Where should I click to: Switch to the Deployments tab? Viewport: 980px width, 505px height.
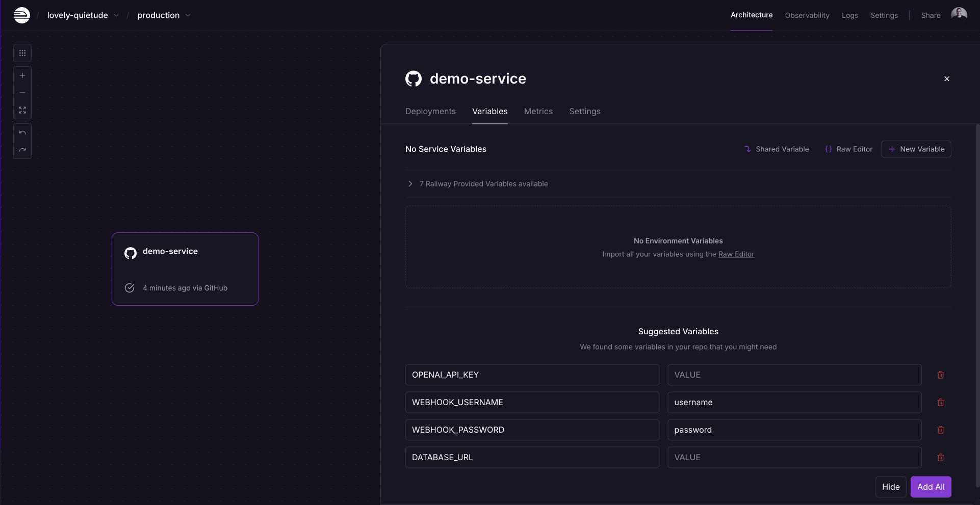[430, 111]
